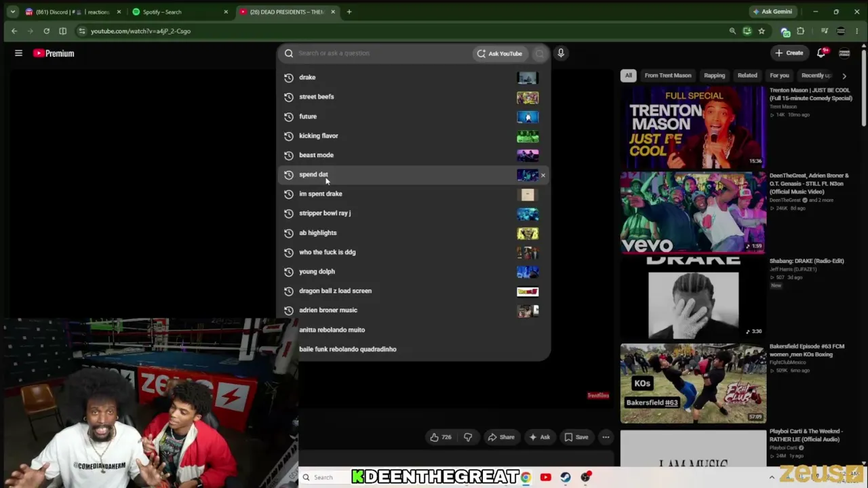Choose the 'kicking flavor' suggestion
This screenshot has height=488, width=868.
[x=414, y=136]
